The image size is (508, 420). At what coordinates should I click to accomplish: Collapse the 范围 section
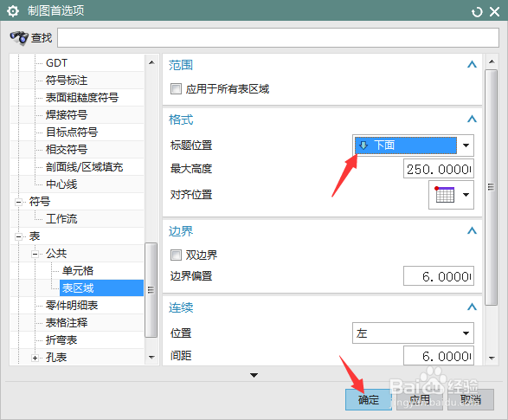click(472, 64)
